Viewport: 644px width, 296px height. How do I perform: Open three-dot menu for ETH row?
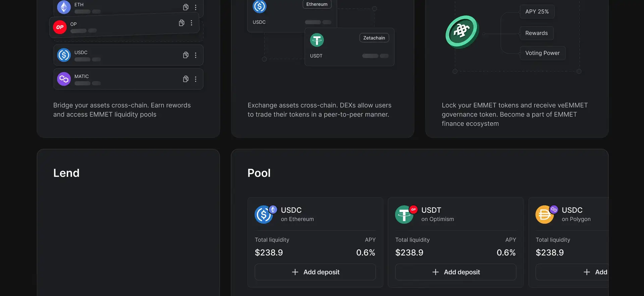click(196, 7)
